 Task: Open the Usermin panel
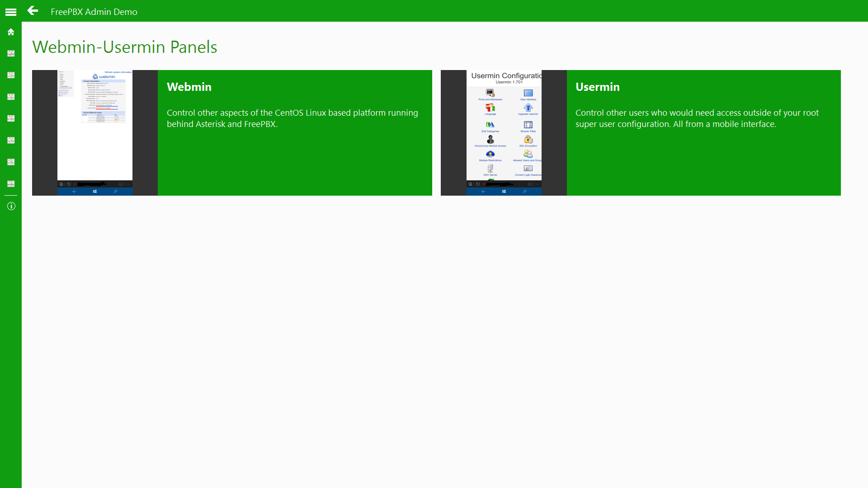point(703,132)
